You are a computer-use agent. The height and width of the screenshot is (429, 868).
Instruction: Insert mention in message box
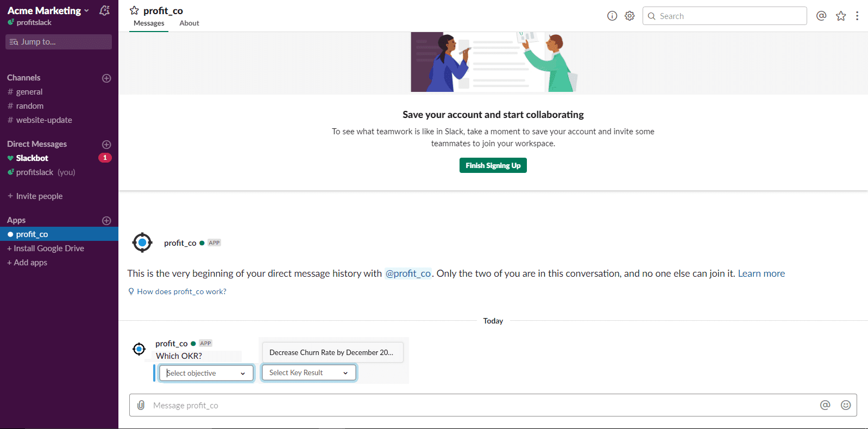pyautogui.click(x=825, y=405)
